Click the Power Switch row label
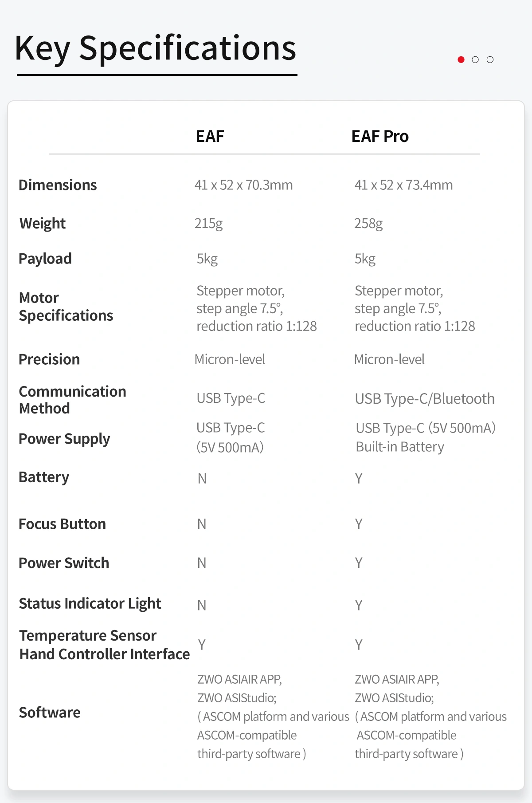The height and width of the screenshot is (803, 532). (x=64, y=563)
